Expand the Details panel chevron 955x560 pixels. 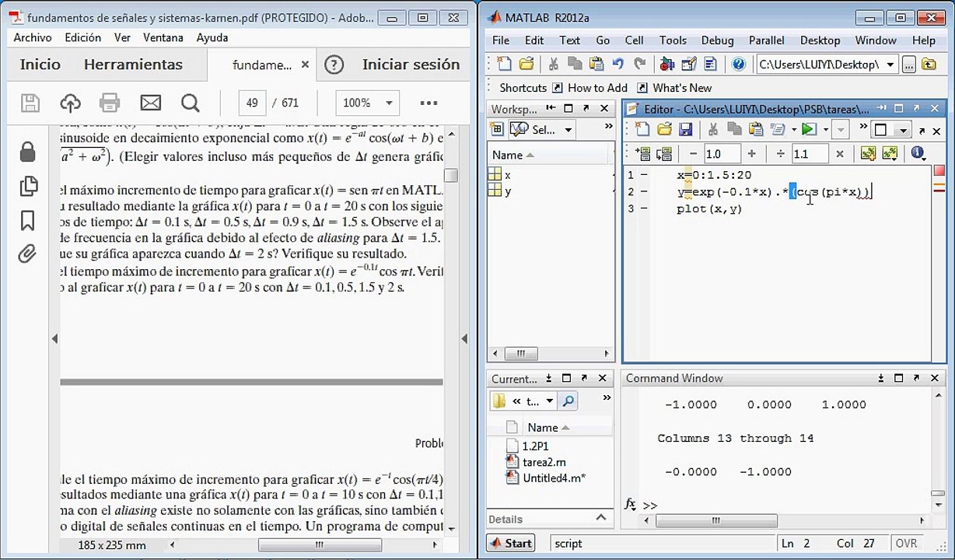pyautogui.click(x=600, y=518)
